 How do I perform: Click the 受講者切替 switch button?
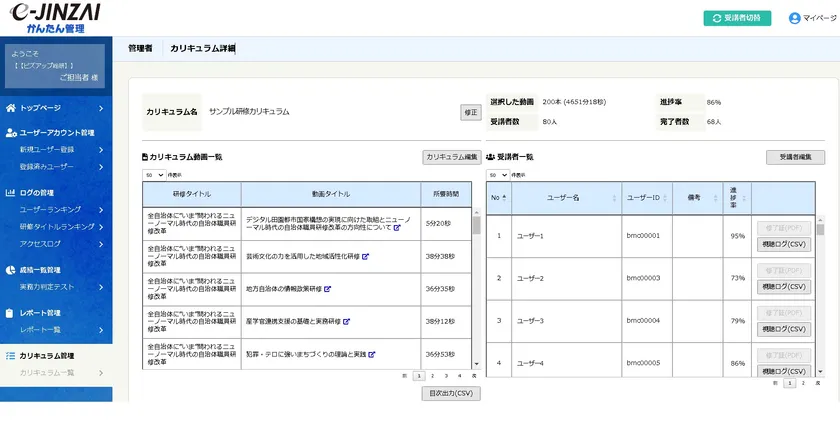737,18
